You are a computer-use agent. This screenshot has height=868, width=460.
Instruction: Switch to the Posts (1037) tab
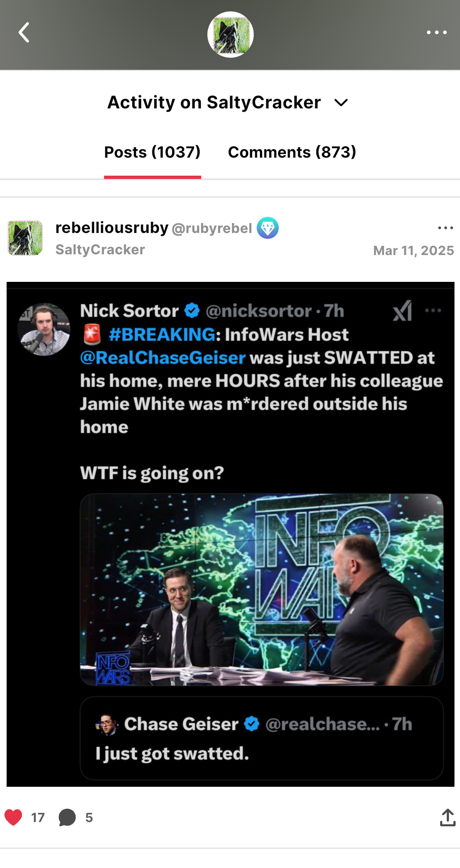point(152,152)
